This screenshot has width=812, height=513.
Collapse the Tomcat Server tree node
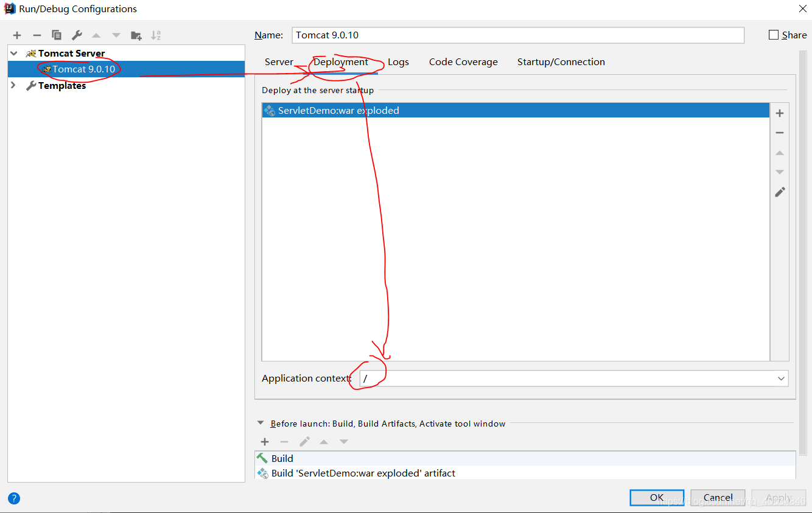14,54
